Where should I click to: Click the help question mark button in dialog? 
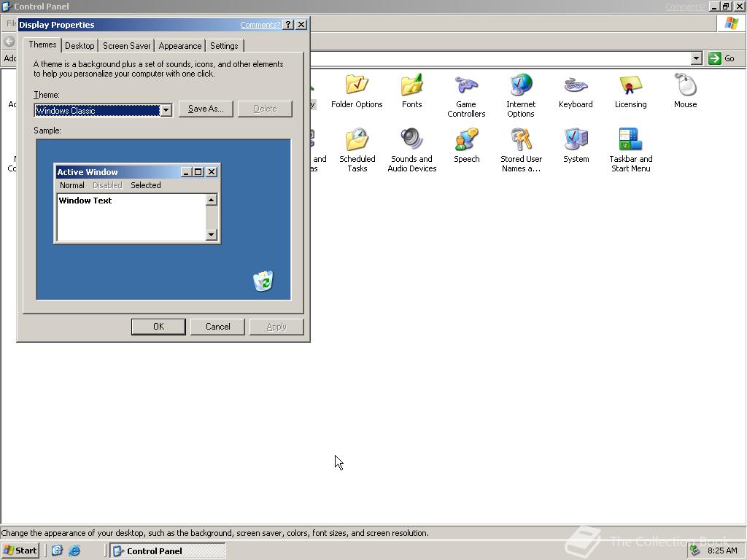287,25
